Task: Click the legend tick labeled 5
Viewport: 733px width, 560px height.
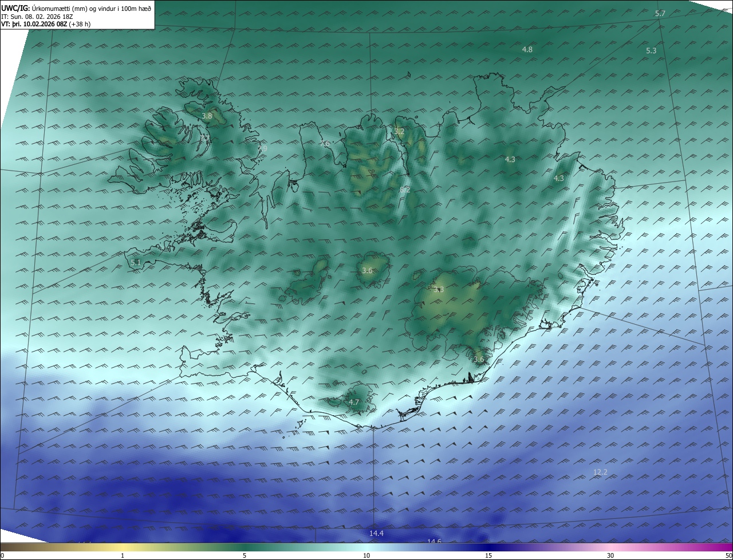Action: pyautogui.click(x=245, y=555)
